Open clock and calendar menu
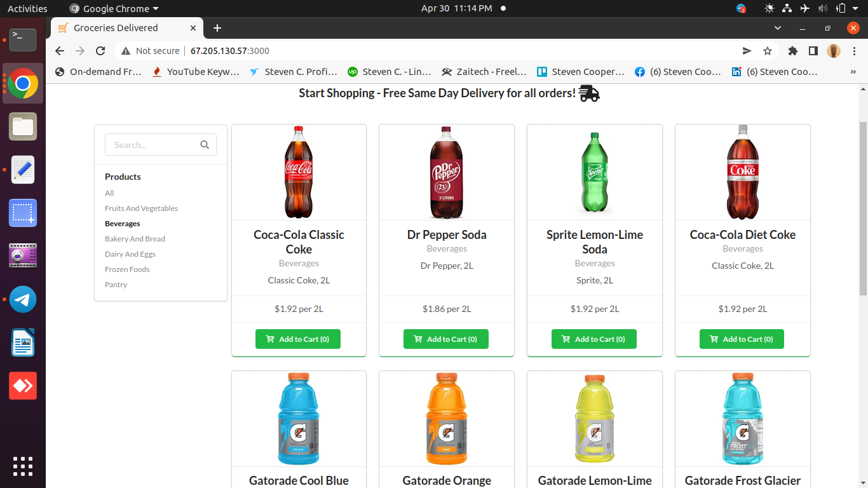Image resolution: width=868 pixels, height=488 pixels. click(x=456, y=8)
